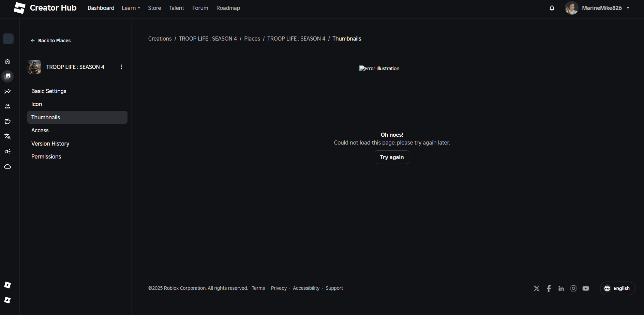644x315 pixels.
Task: Expand the Learn dropdown menu
Action: click(131, 8)
